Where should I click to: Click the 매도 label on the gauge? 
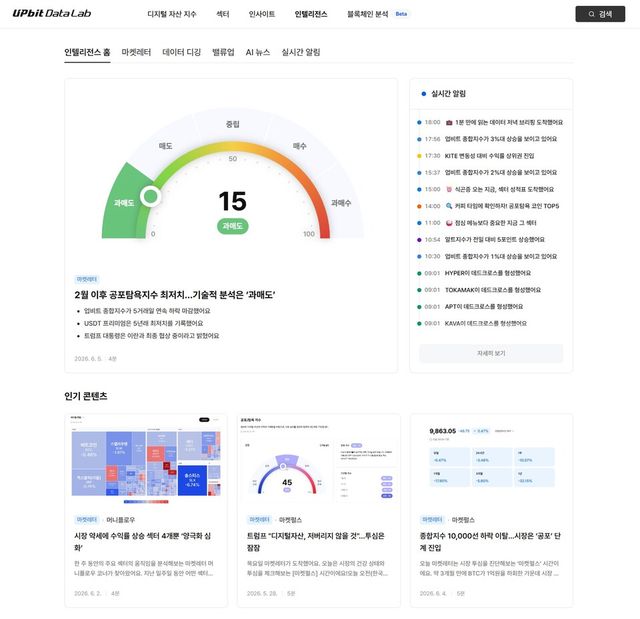165,146
